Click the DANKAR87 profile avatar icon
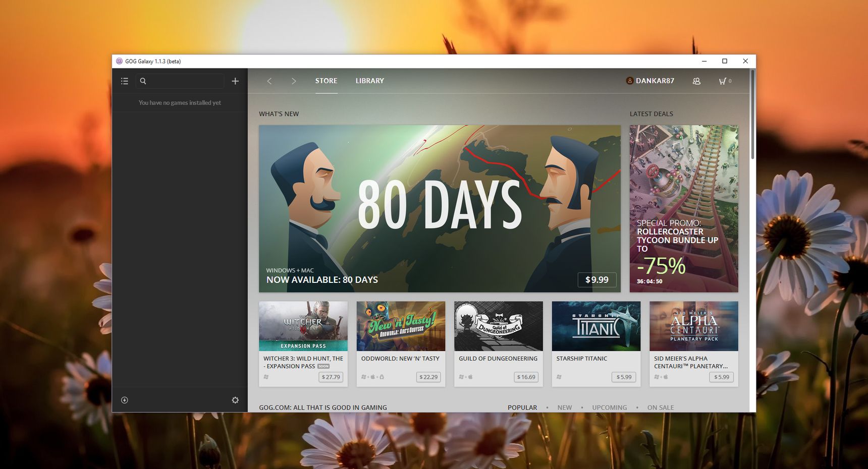Viewport: 868px width, 469px height. click(629, 81)
